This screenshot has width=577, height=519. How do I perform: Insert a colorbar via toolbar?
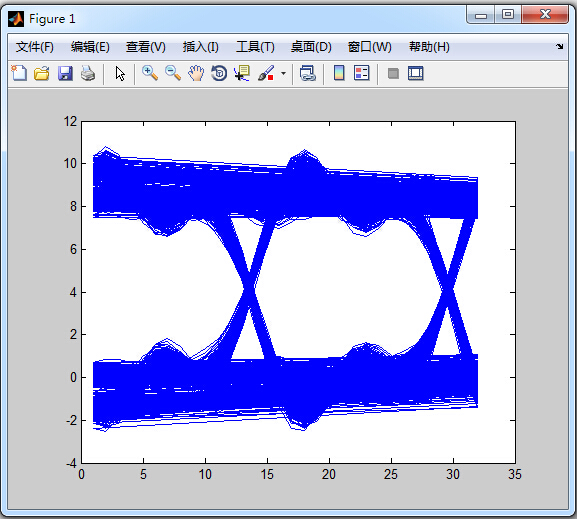point(339,73)
